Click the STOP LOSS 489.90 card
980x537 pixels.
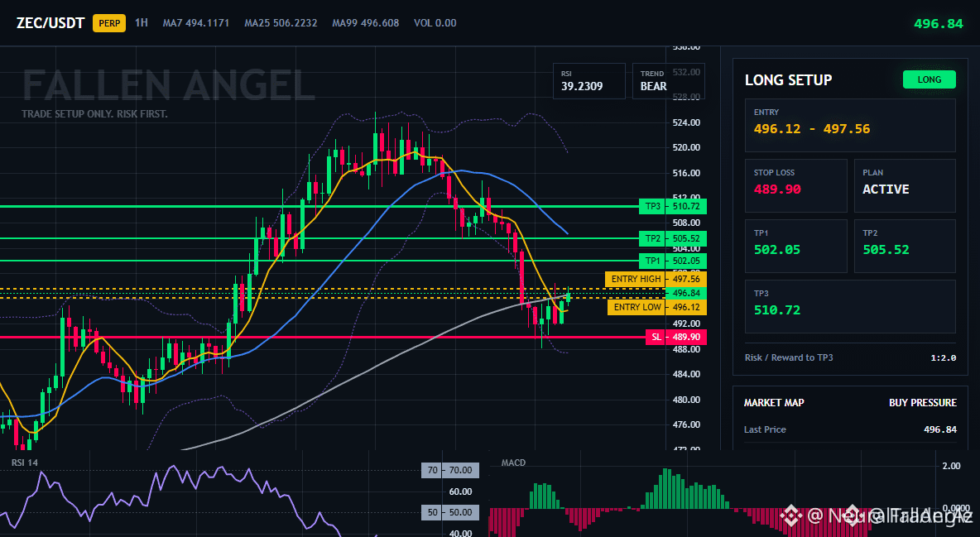pyautogui.click(x=795, y=185)
